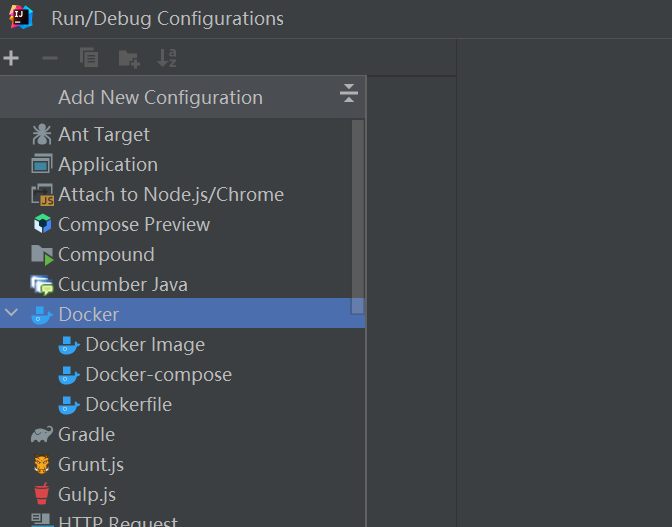Click the Gradle elephant icon
This screenshot has height=527, width=672.
coord(42,434)
